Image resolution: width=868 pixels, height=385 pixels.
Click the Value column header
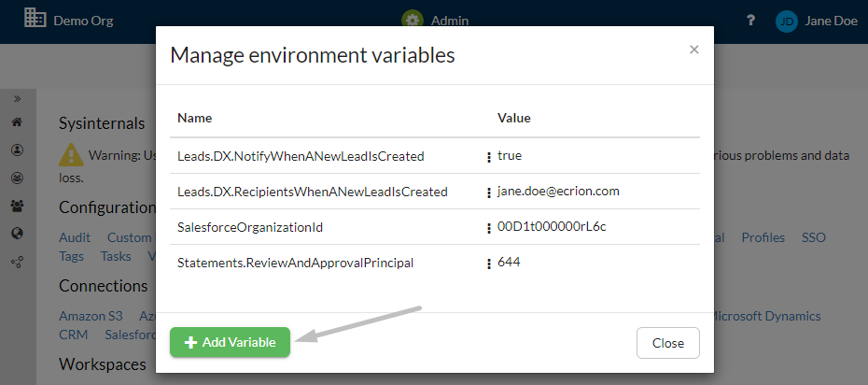pos(513,118)
